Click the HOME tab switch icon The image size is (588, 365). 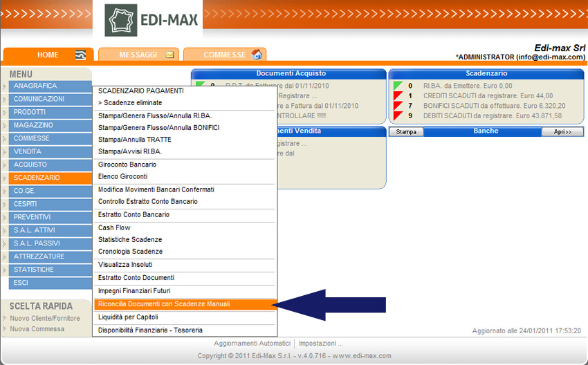pos(81,55)
